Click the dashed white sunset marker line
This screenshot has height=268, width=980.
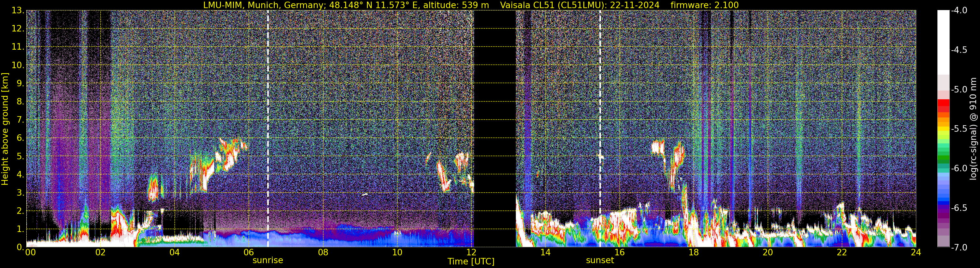point(600,129)
